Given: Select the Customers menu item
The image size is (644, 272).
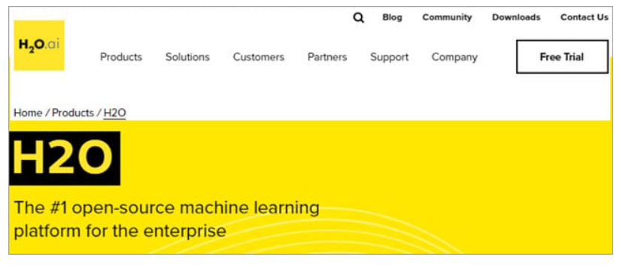Looking at the screenshot, I should [258, 57].
